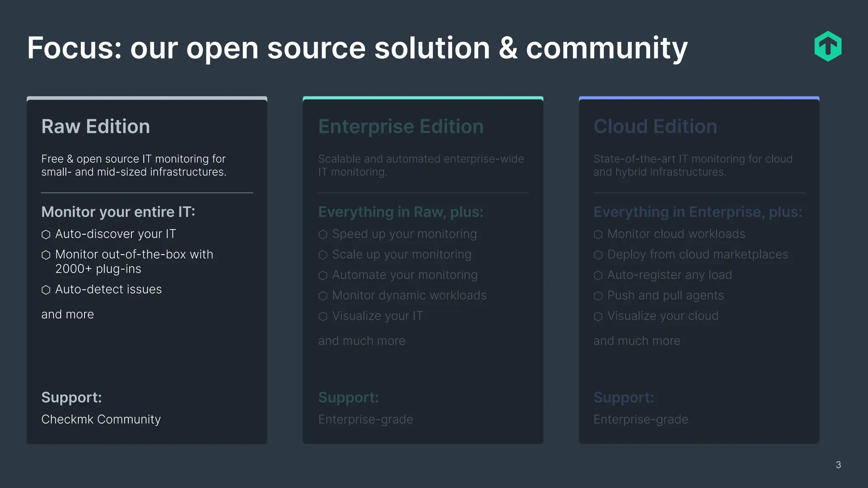
Task: Click hexagon bullet beside Deploy from cloud marketplaces
Action: coord(598,255)
